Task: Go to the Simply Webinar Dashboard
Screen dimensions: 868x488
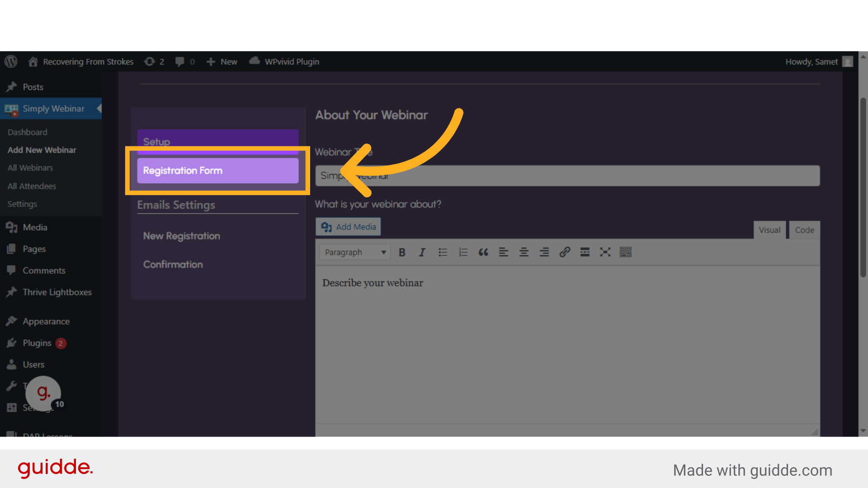Action: tap(27, 132)
